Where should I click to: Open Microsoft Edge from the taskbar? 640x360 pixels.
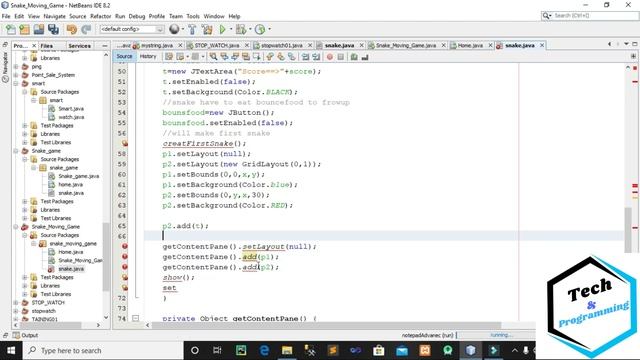point(264,350)
